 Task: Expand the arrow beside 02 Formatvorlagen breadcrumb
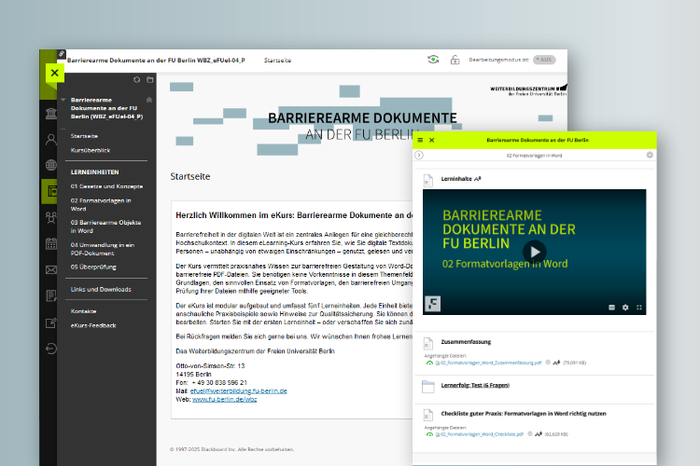point(420,156)
